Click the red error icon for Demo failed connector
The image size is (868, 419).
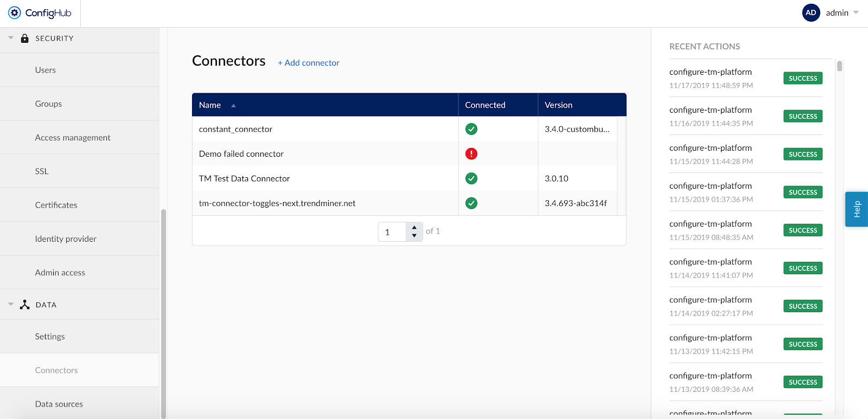click(471, 154)
